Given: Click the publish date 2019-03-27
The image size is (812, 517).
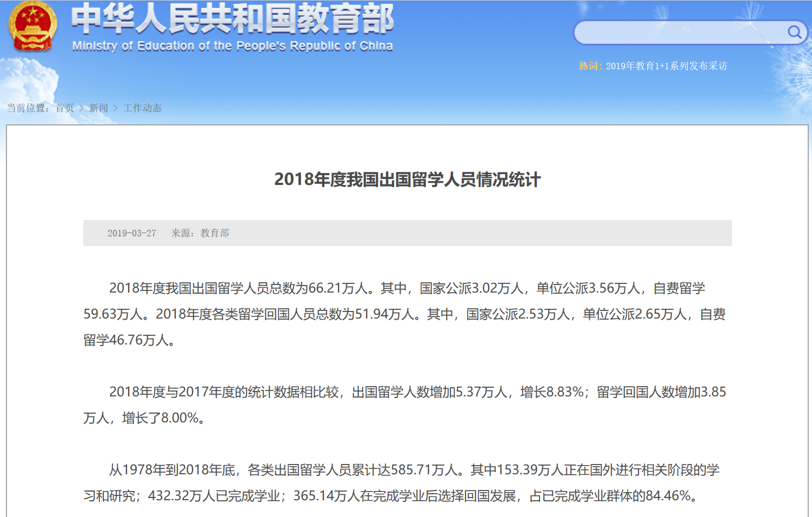Looking at the screenshot, I should (x=131, y=233).
